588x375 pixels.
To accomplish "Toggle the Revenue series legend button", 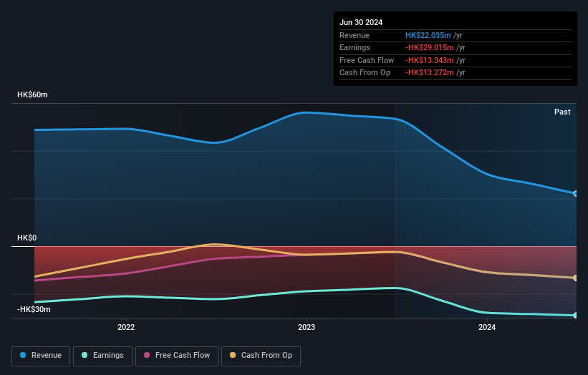I will (41, 356).
